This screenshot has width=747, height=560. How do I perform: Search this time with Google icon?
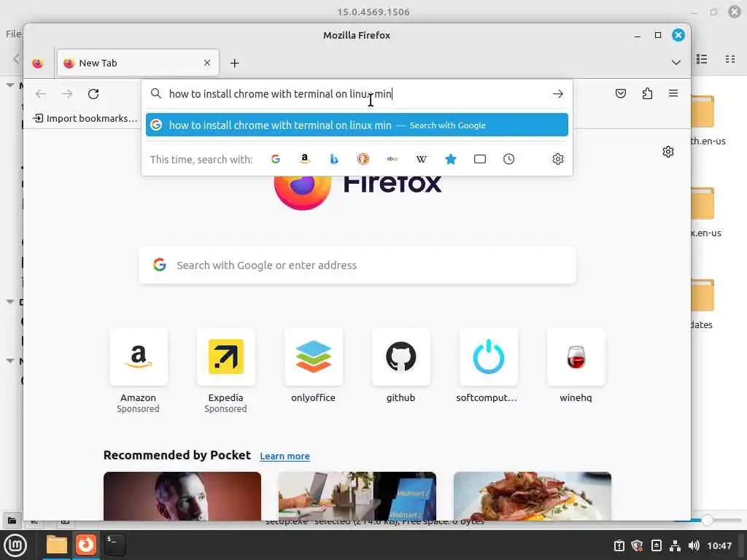[275, 159]
